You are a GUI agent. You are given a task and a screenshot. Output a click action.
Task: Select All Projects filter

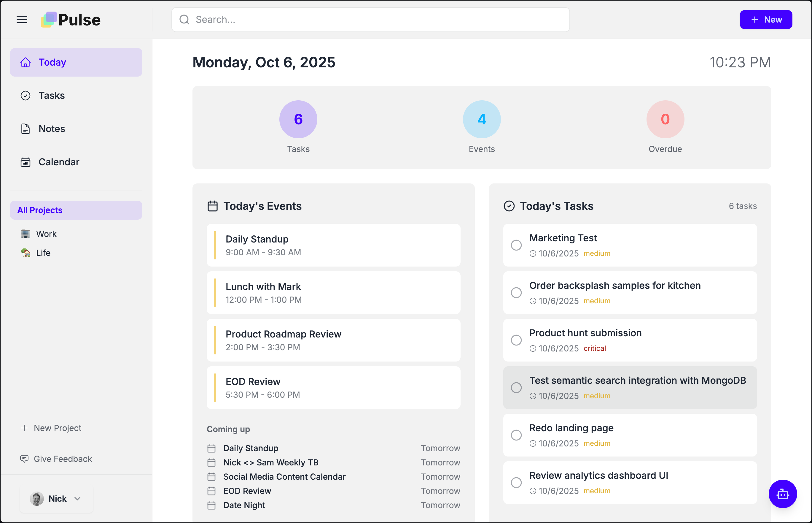pyautogui.click(x=76, y=210)
